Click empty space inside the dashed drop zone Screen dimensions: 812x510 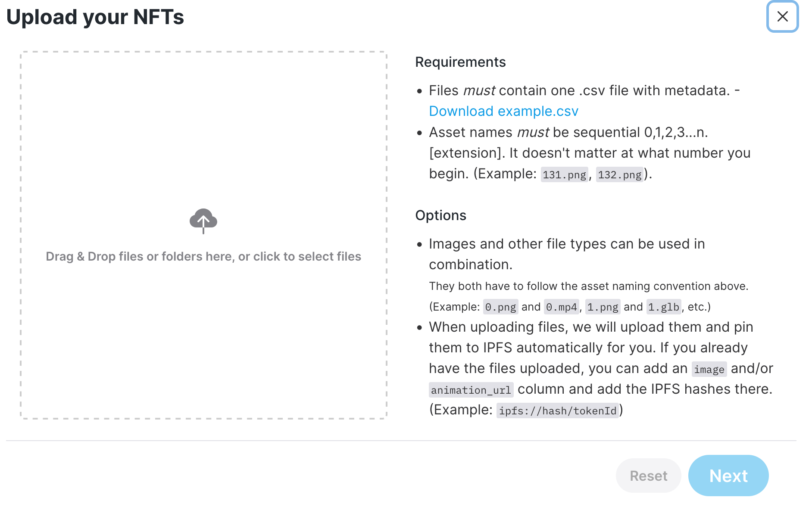click(x=203, y=129)
